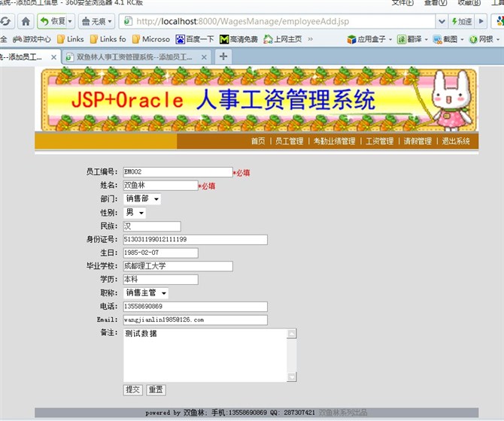Open a new browser tab
This screenshot has width=504, height=421.
point(223,56)
